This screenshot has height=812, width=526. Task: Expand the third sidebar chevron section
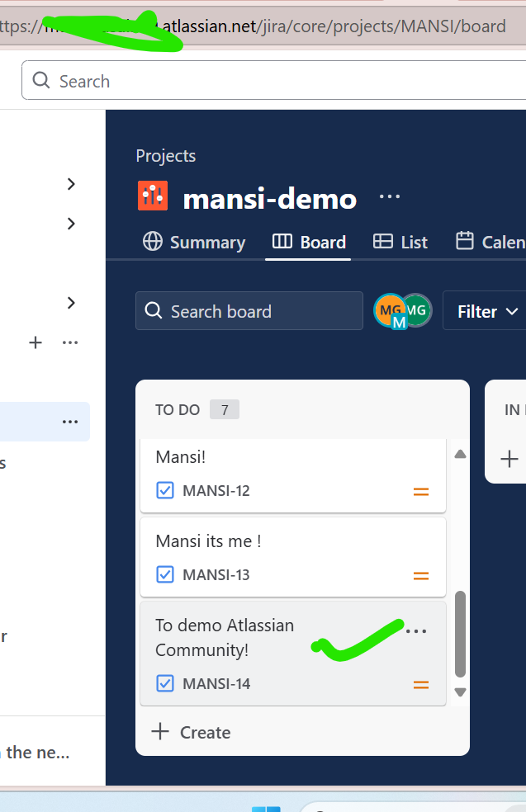(x=72, y=302)
